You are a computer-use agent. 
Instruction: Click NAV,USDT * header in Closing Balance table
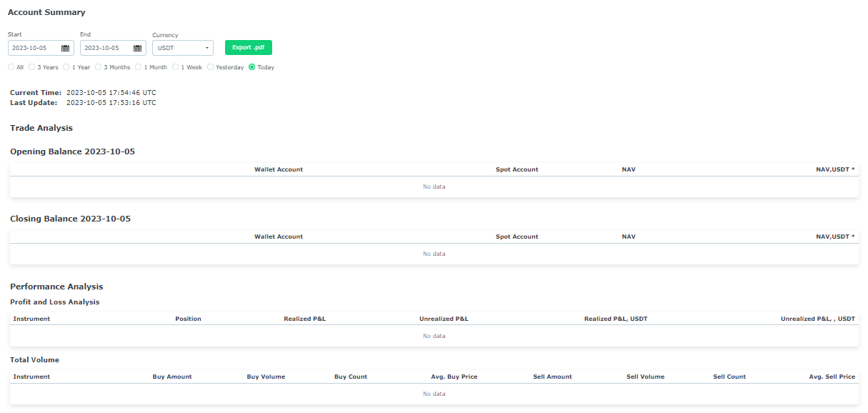pyautogui.click(x=835, y=237)
